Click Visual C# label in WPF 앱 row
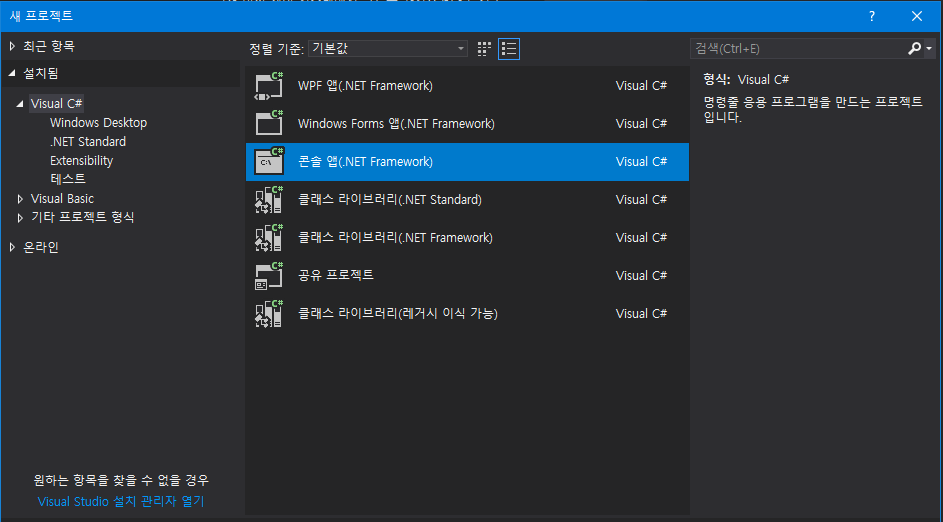 (x=641, y=86)
